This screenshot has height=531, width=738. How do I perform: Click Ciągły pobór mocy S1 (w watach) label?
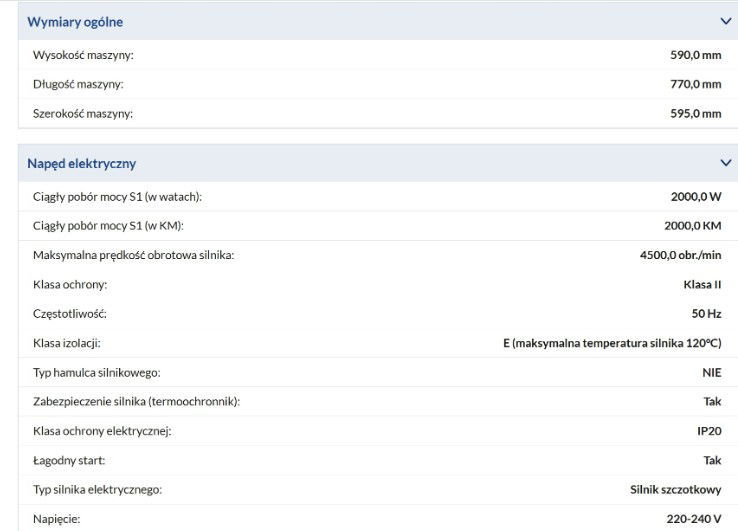coord(124,197)
